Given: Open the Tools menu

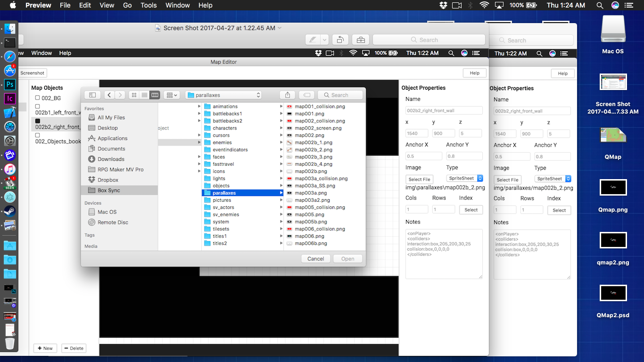Looking at the screenshot, I should tap(149, 5).
